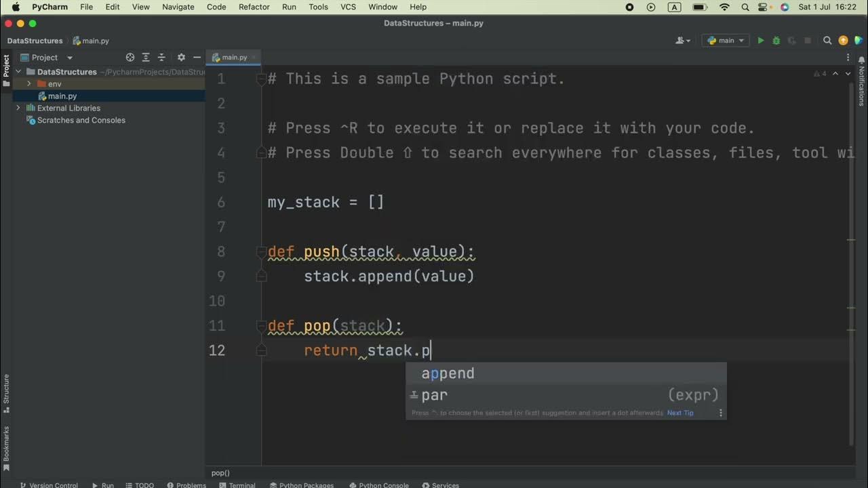Fold the push function at line 8
The width and height of the screenshot is (868, 488).
pos(261,252)
